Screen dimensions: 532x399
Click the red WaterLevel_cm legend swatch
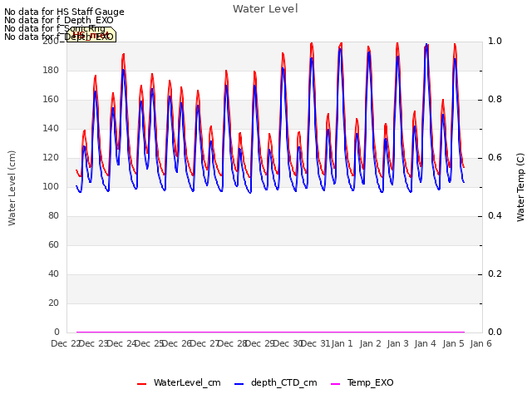[141, 384]
